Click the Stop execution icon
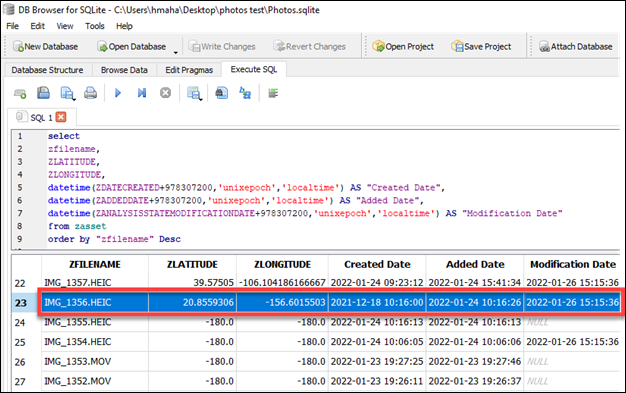626x393 pixels. pyautogui.click(x=165, y=93)
